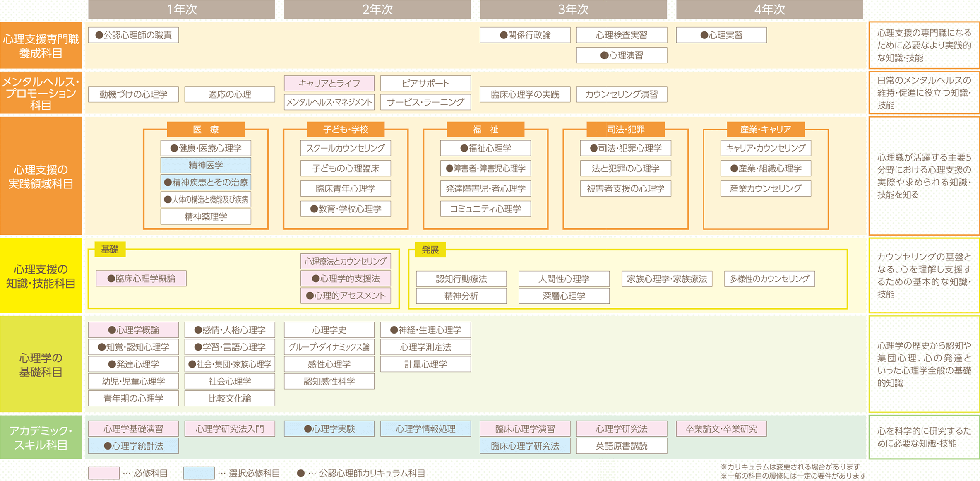The width and height of the screenshot is (980, 481).
Task: Switch to the 1年次 tab
Action: [x=181, y=8]
